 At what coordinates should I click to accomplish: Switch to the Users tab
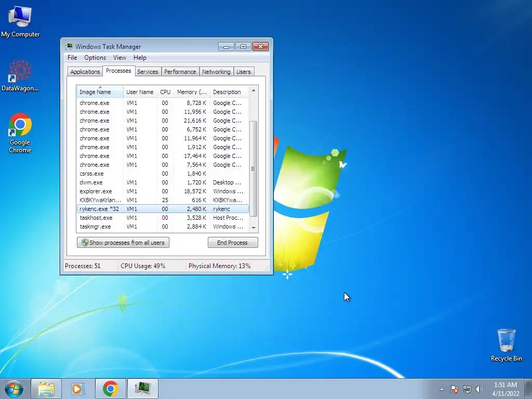coord(244,72)
